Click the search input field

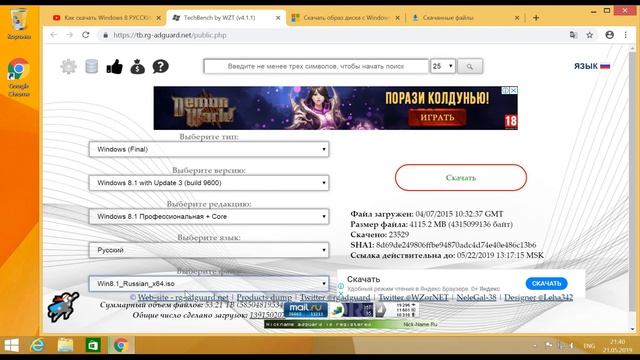(316, 66)
